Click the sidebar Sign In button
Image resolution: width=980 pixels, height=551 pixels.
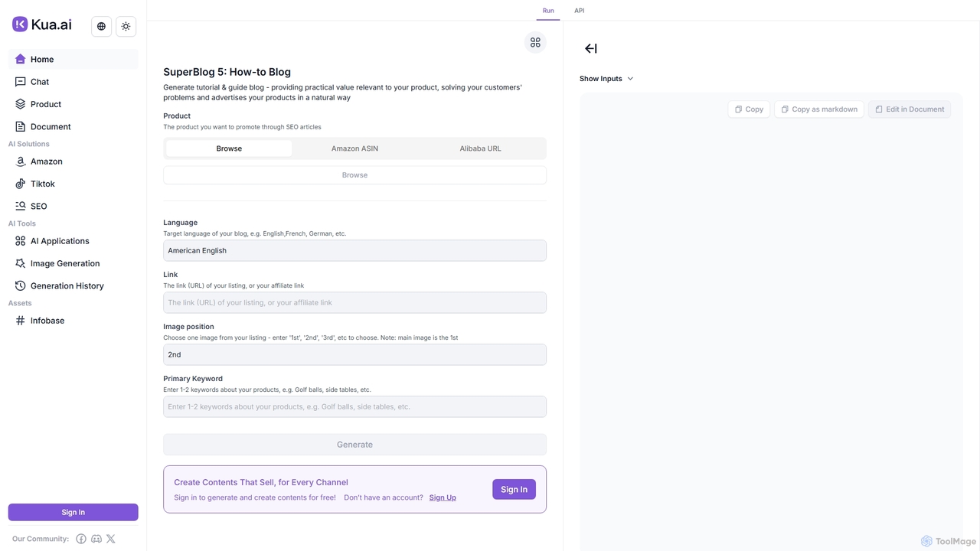(73, 512)
